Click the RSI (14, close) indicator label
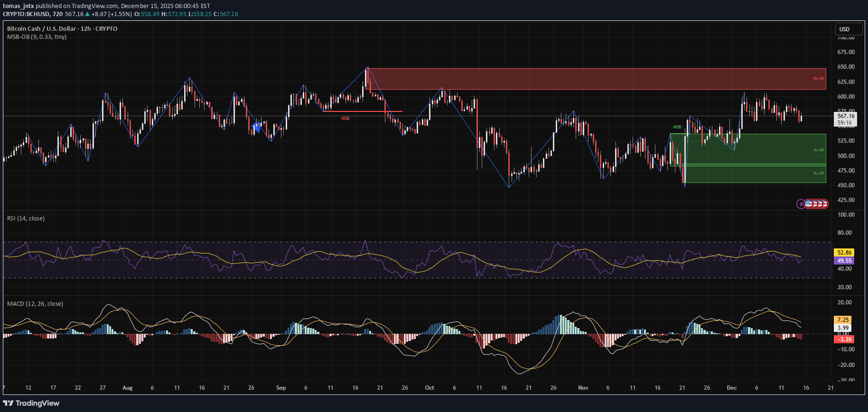868x412 pixels. (26, 219)
